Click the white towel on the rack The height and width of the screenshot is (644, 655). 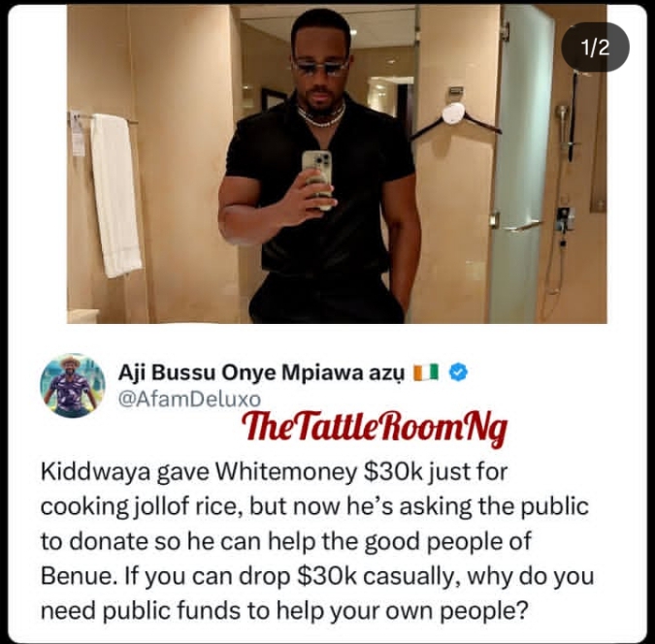point(115,195)
